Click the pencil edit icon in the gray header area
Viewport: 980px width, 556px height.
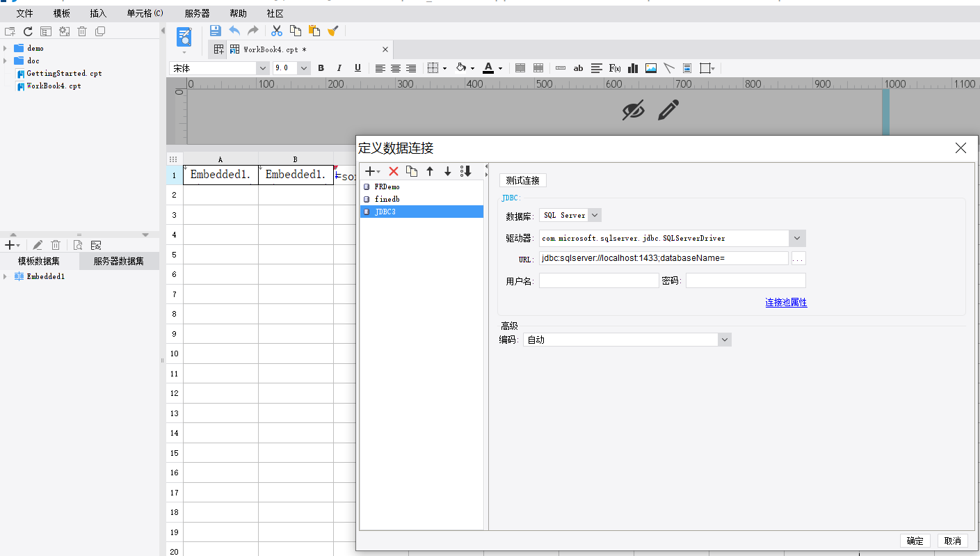668,109
